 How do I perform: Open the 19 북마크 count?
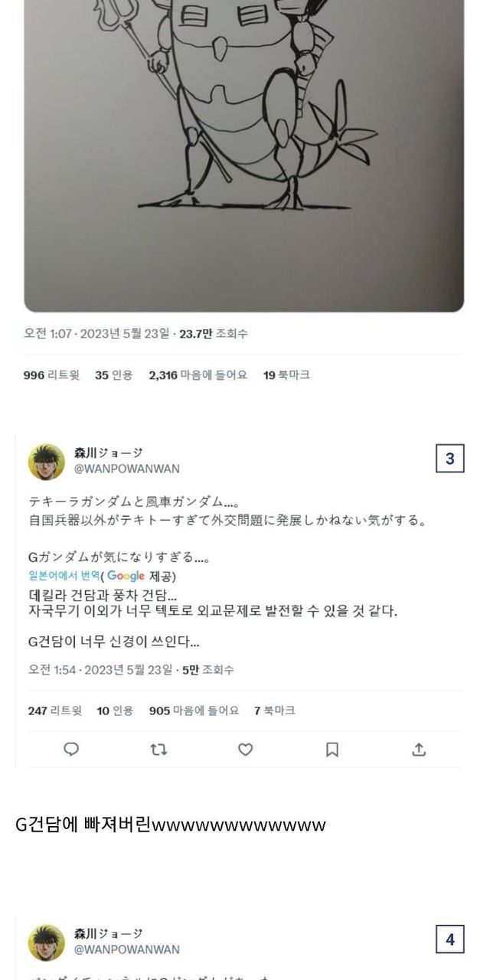tap(286, 375)
